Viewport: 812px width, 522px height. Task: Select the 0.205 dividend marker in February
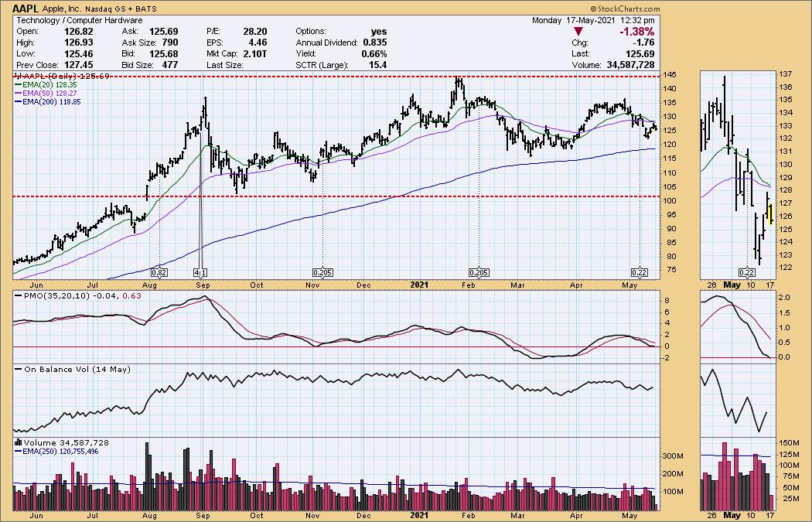[479, 272]
